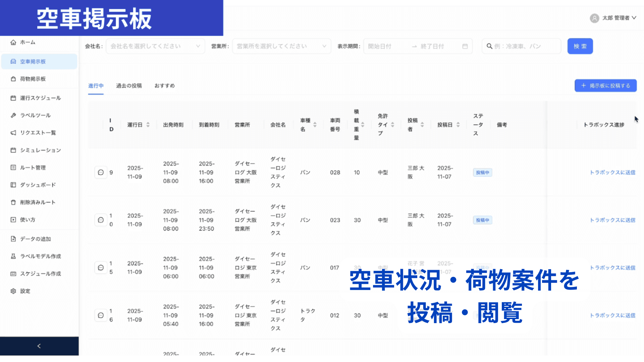Collapse the sidebar with the left chevron
Screen dimensions: 644x362
click(x=39, y=346)
